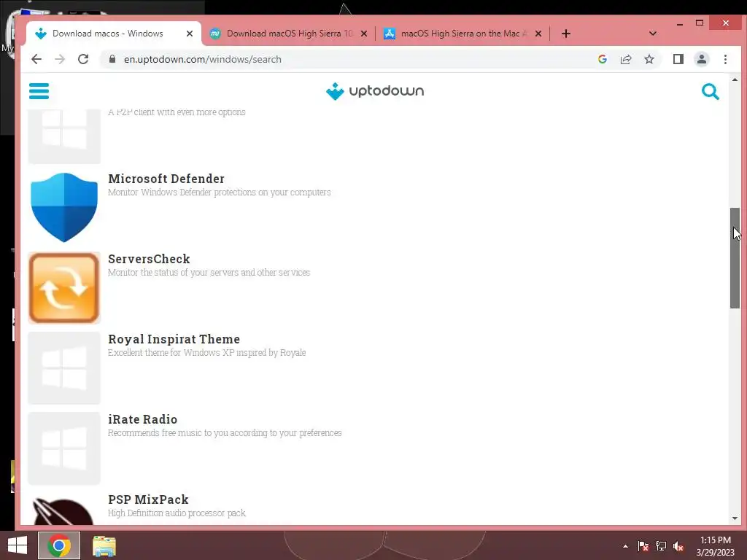This screenshot has width=747, height=560.
Task: Go back to the previous page
Action: (36, 59)
